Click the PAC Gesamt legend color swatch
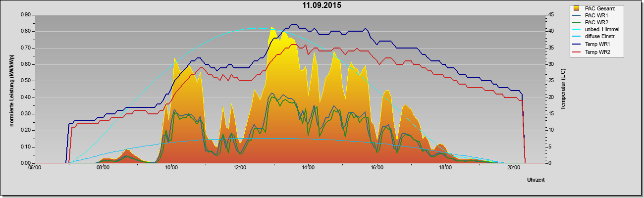 pos(577,8)
